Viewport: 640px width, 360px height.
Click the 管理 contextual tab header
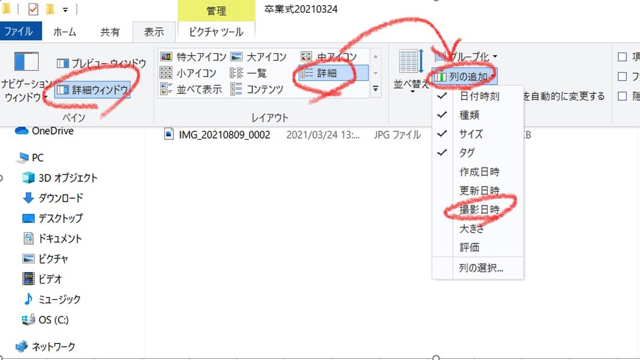(216, 11)
